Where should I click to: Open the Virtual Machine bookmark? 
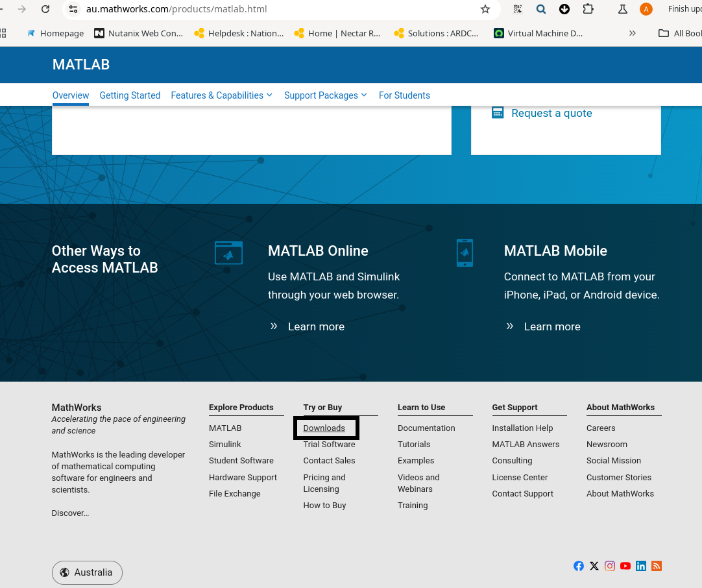(x=538, y=33)
